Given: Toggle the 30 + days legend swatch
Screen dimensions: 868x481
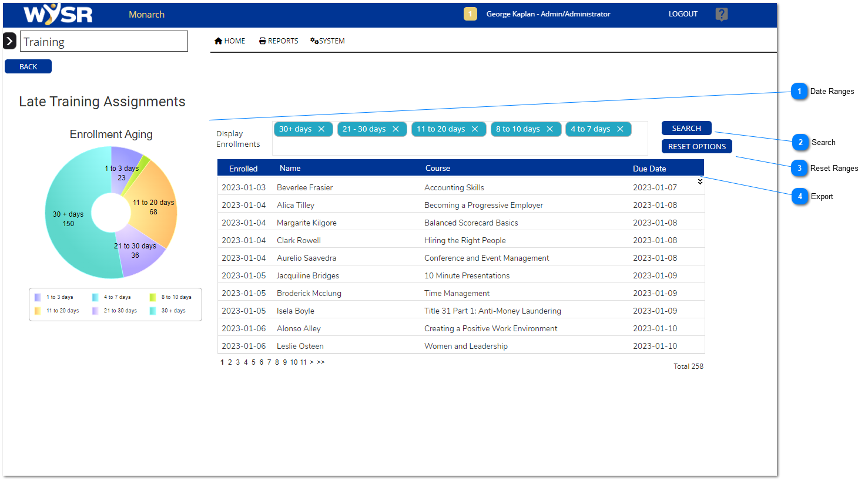Looking at the screenshot, I should tap(153, 311).
